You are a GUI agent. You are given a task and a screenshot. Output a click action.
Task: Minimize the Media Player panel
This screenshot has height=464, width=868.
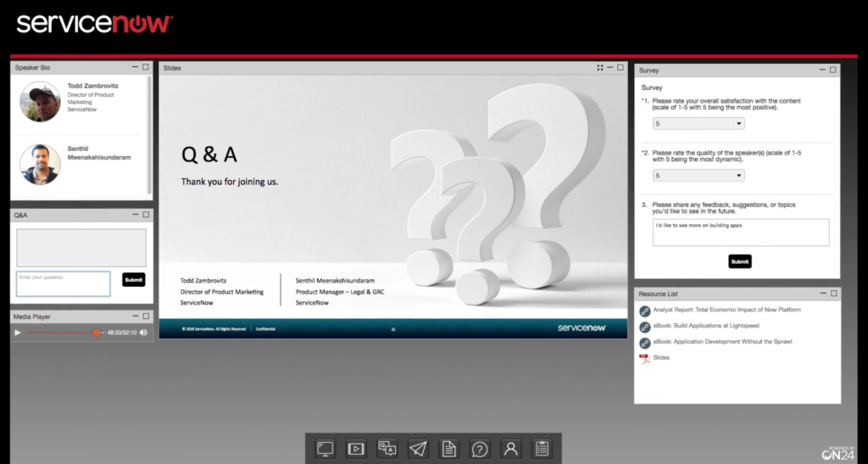[136, 316]
